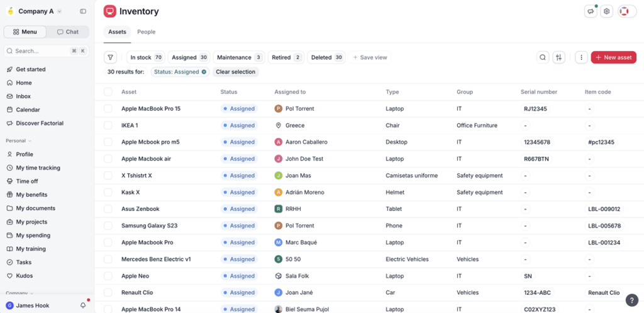
Task: Check X Tshistrt X row
Action: pyautogui.click(x=108, y=176)
